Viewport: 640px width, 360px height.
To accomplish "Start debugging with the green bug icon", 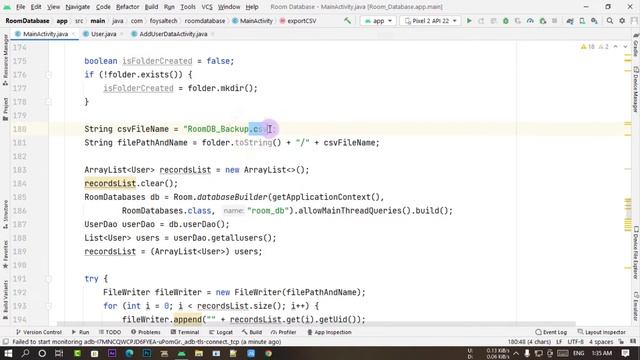I will click(506, 20).
